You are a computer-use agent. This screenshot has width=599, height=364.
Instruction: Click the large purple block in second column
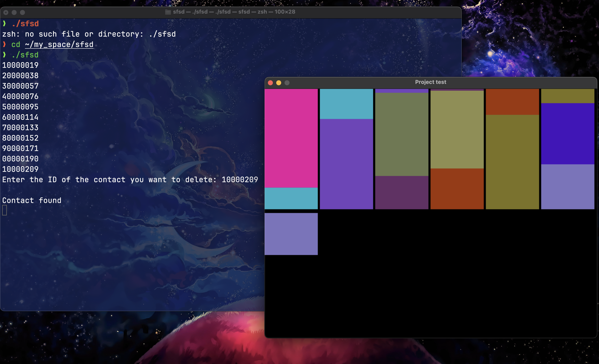point(346,164)
